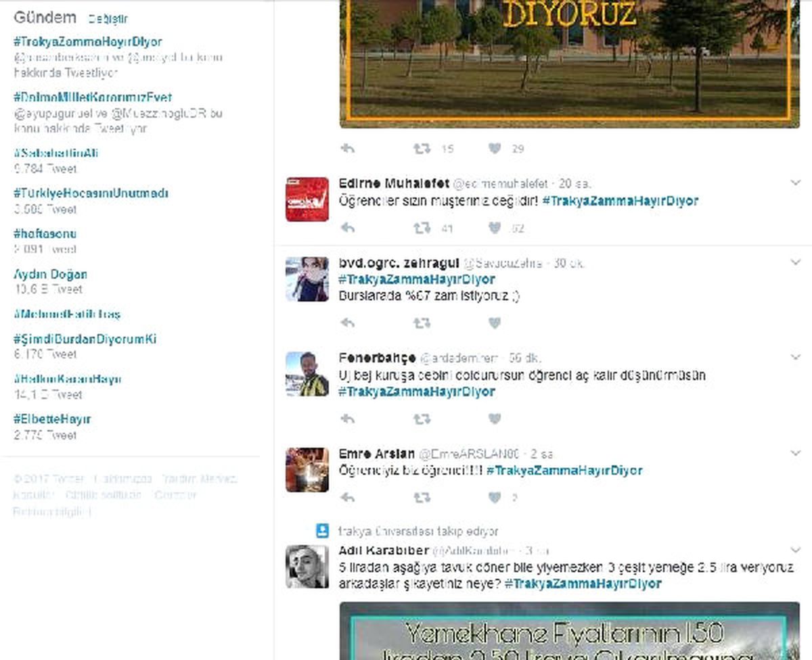
Task: Open the #haftasonu trending topic
Action: tap(45, 234)
